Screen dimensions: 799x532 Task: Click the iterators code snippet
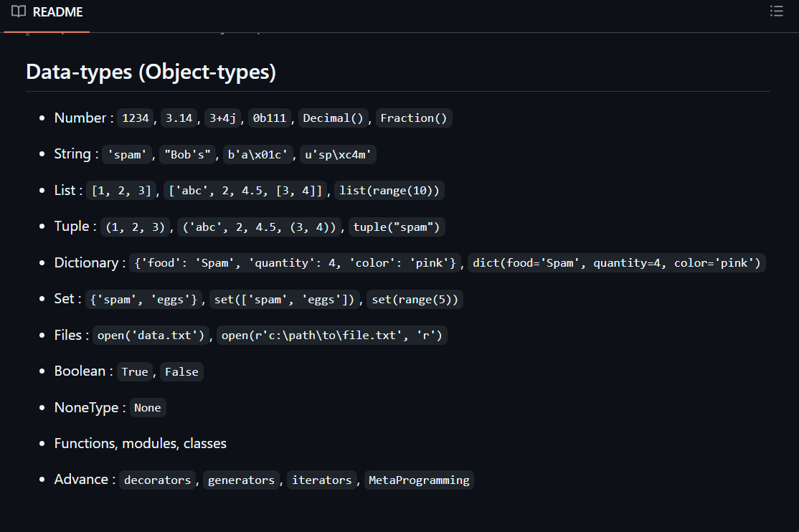(321, 480)
